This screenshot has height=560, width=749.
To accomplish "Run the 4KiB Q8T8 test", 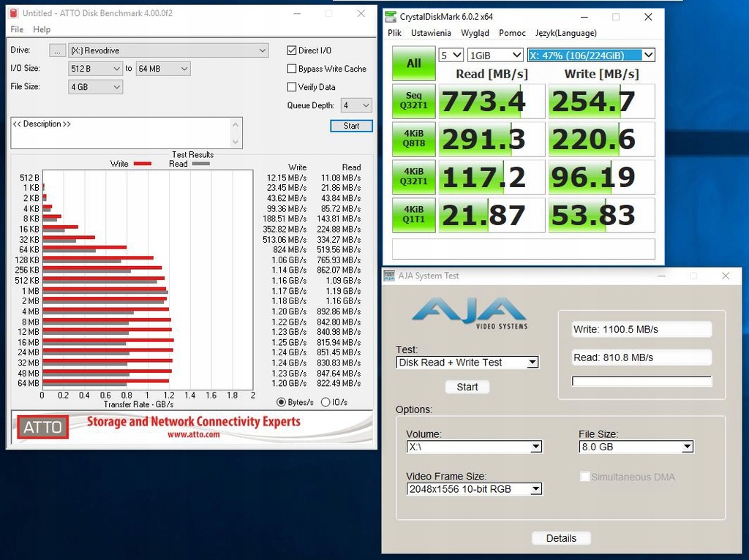I will [x=414, y=139].
